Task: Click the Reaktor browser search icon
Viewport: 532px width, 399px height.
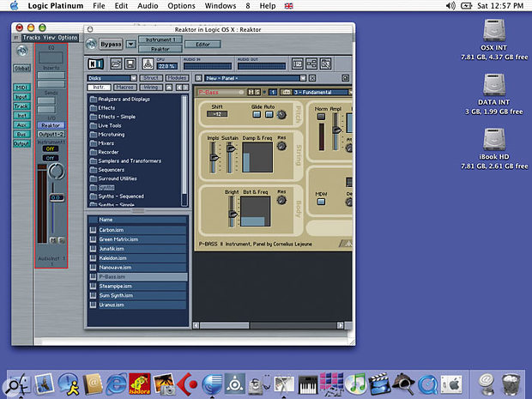Action: (325, 63)
